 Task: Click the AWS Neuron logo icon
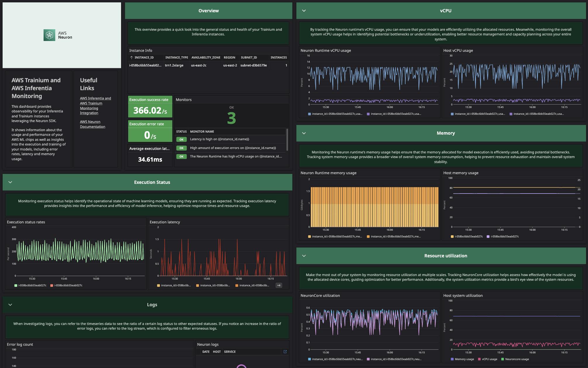[x=49, y=35]
